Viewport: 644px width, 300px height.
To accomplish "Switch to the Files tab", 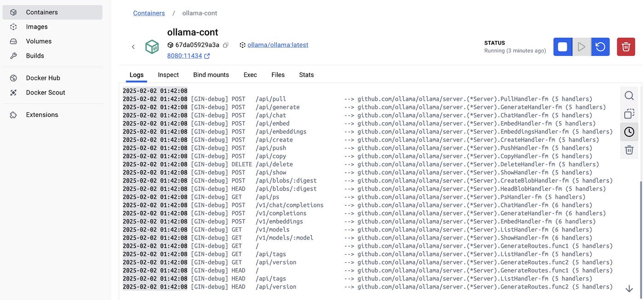I will tap(278, 75).
